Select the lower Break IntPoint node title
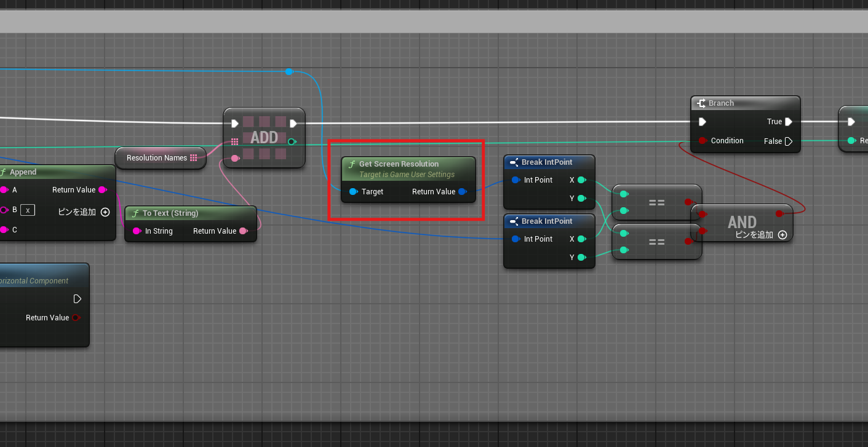Screen dimensions: 868x447 coord(547,221)
